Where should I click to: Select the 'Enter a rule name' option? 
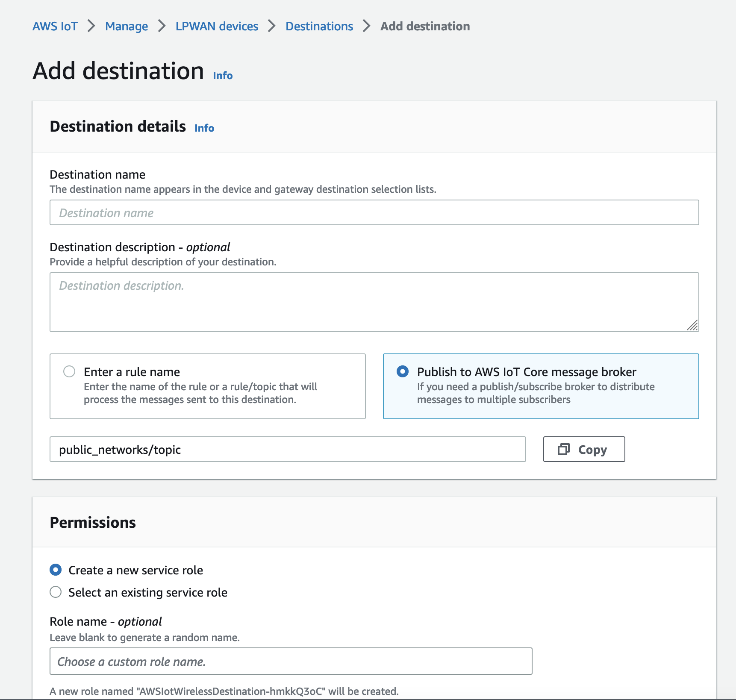tap(69, 372)
